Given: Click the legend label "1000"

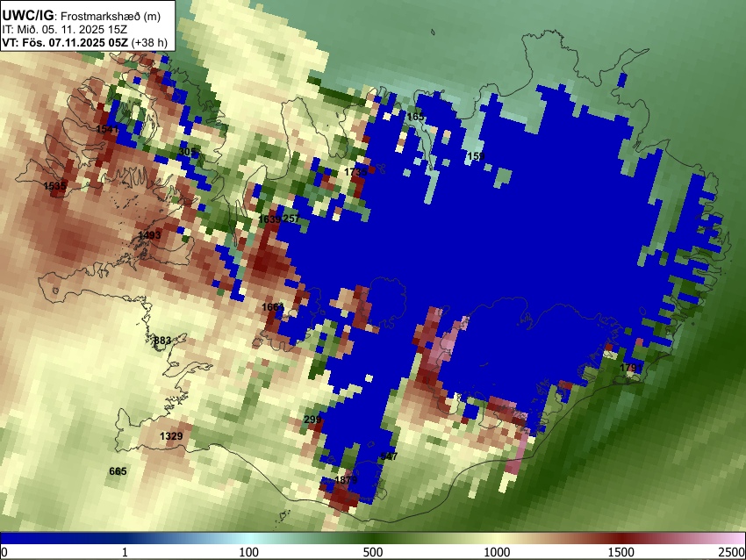Looking at the screenshot, I should tap(497, 552).
